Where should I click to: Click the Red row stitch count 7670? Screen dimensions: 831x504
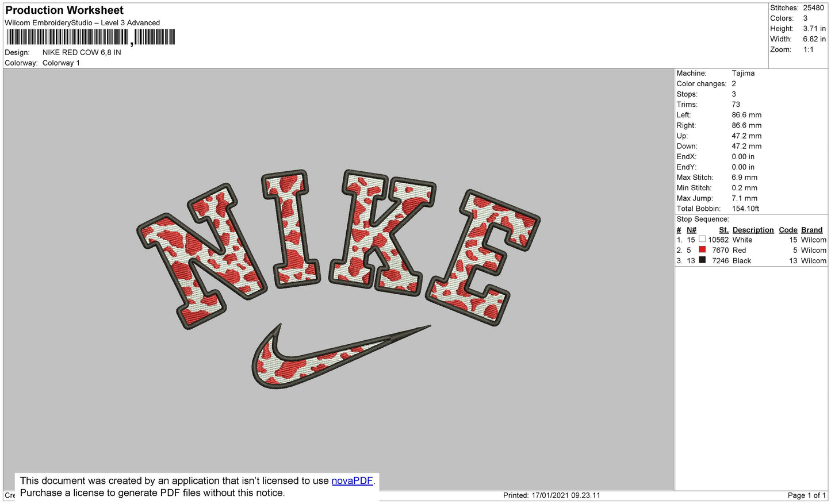pyautogui.click(x=720, y=250)
